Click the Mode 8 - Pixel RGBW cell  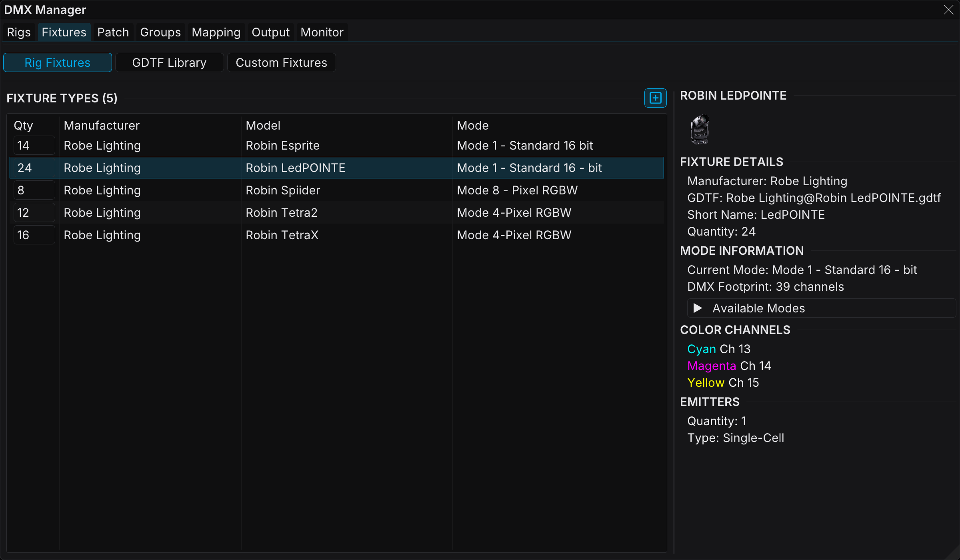[x=517, y=190]
